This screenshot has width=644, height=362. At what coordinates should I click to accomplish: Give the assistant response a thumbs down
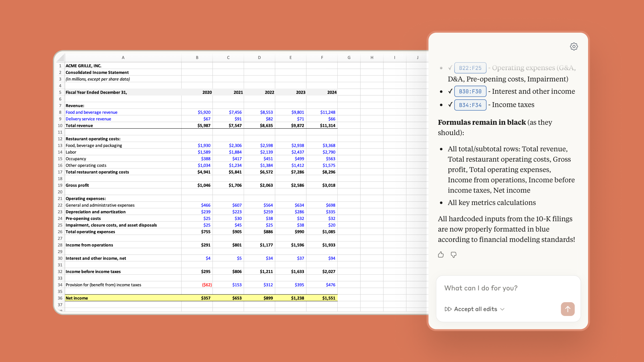coord(454,255)
